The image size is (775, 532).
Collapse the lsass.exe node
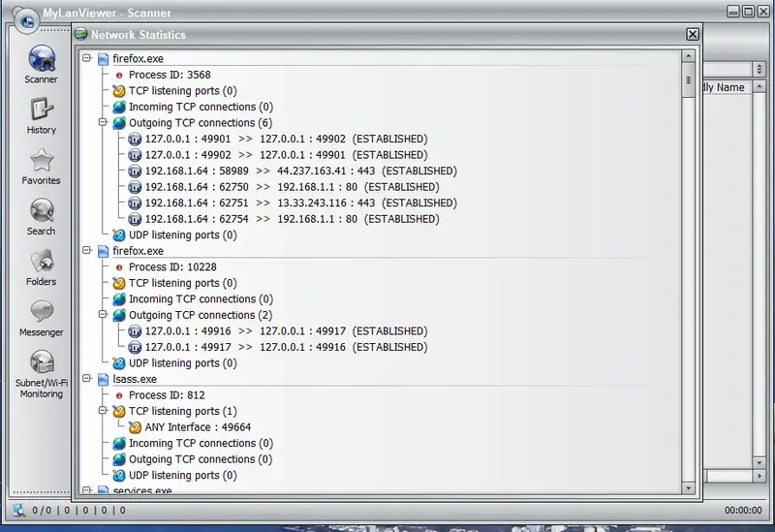click(87, 378)
